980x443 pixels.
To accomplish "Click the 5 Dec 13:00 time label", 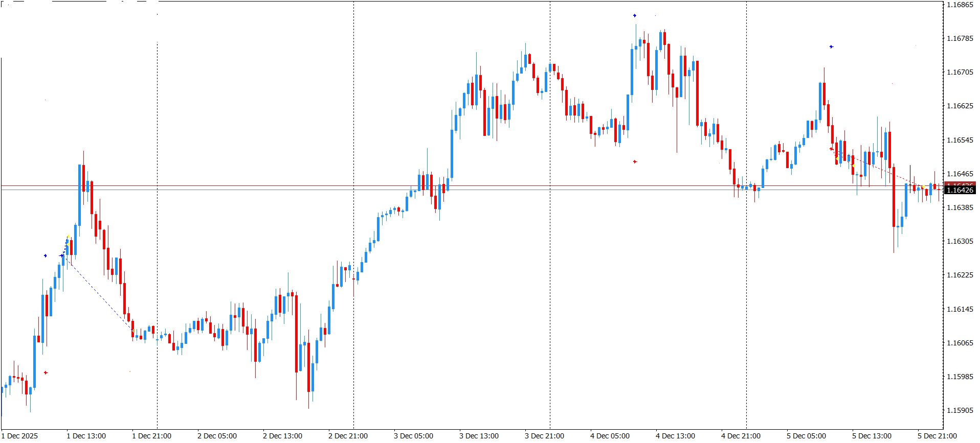I will [x=872, y=436].
